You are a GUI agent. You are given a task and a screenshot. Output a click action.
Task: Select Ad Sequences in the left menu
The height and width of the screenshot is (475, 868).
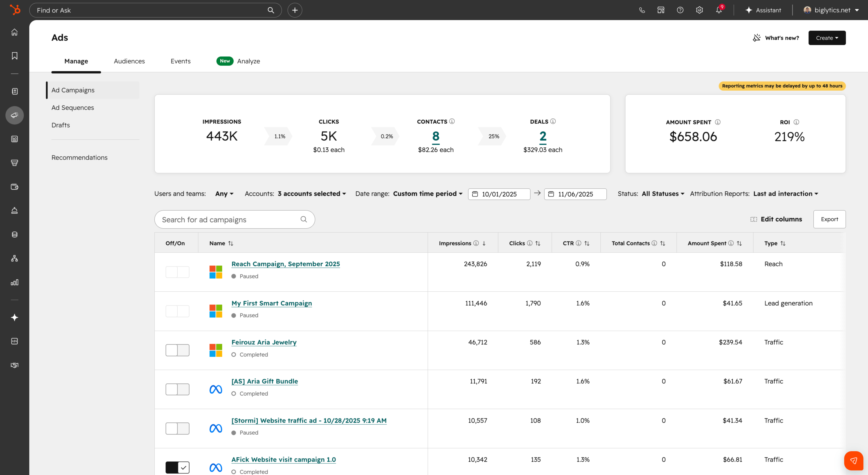(73, 107)
